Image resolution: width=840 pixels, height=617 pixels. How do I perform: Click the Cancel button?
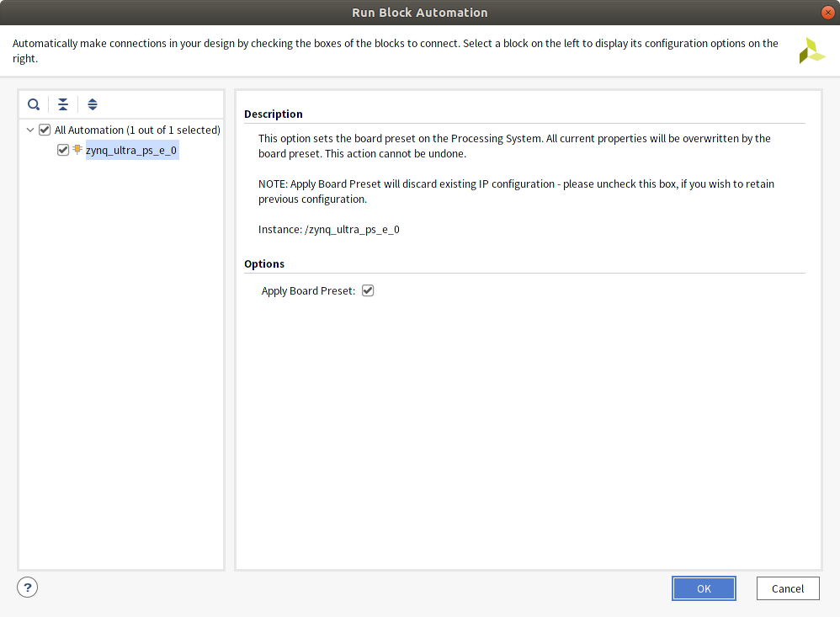[788, 588]
